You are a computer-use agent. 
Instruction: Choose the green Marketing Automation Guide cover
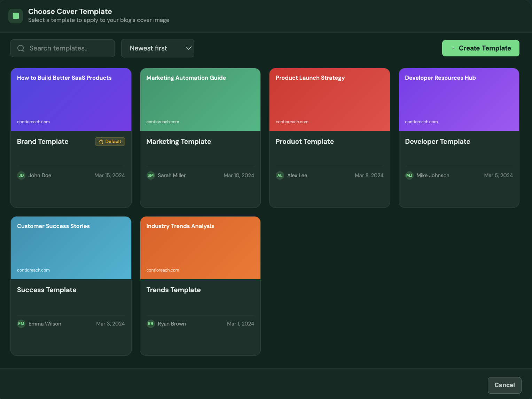pyautogui.click(x=200, y=100)
